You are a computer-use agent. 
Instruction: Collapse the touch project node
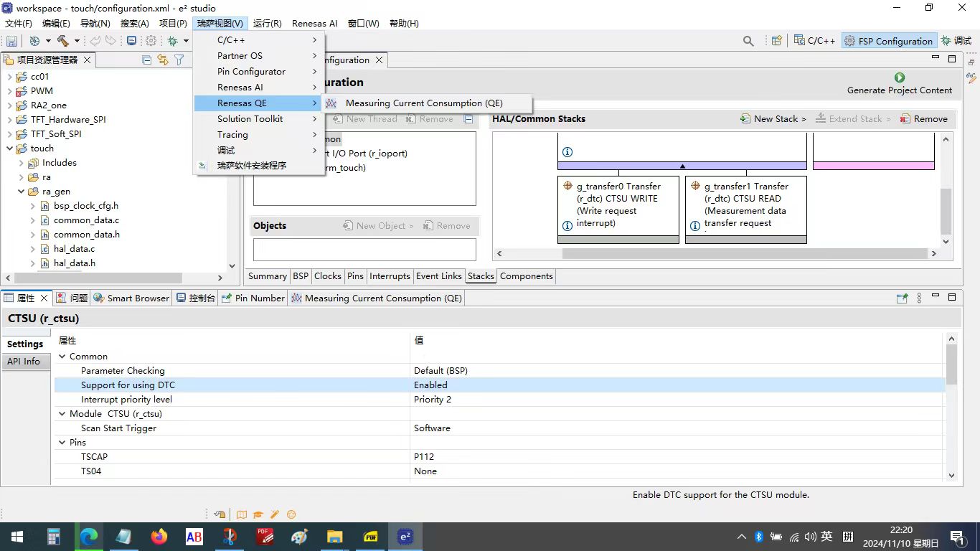(9, 149)
